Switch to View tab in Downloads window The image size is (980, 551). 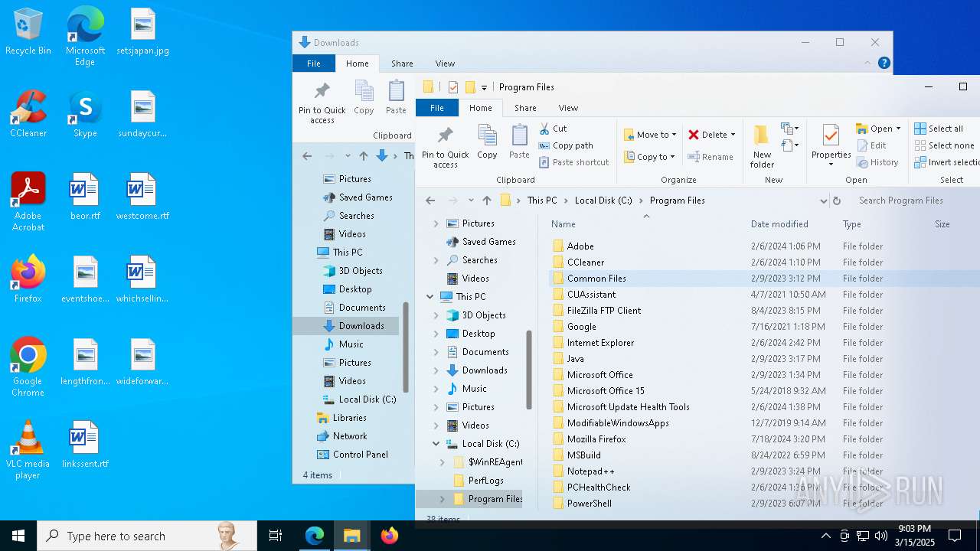point(445,64)
